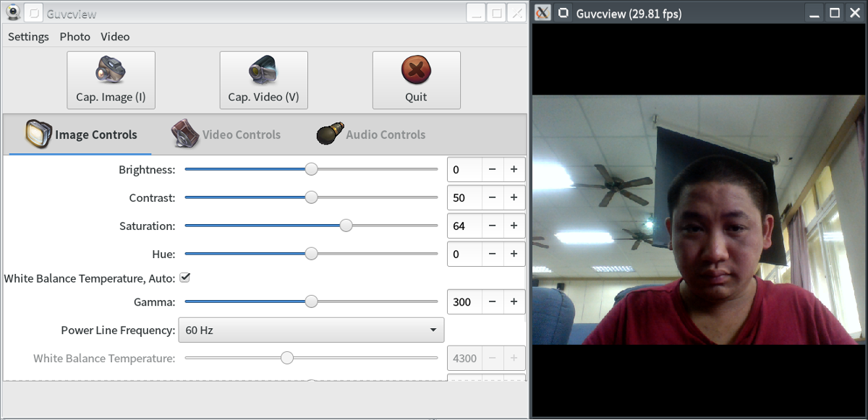Click the Contrast slider handle
The height and width of the screenshot is (420, 868).
click(311, 197)
